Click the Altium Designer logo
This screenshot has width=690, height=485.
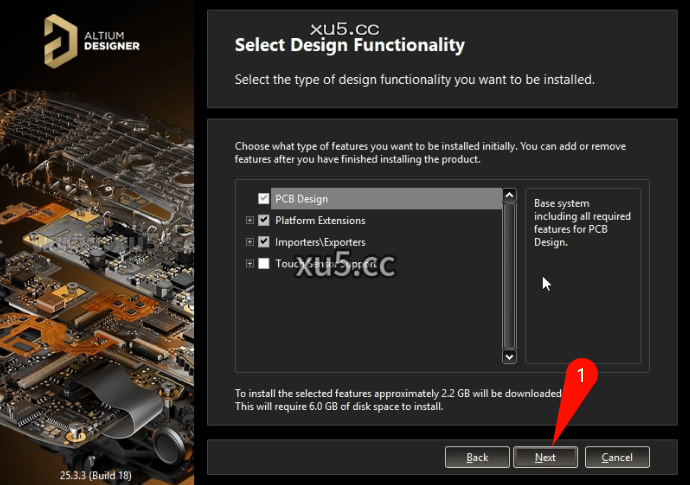tap(92, 38)
